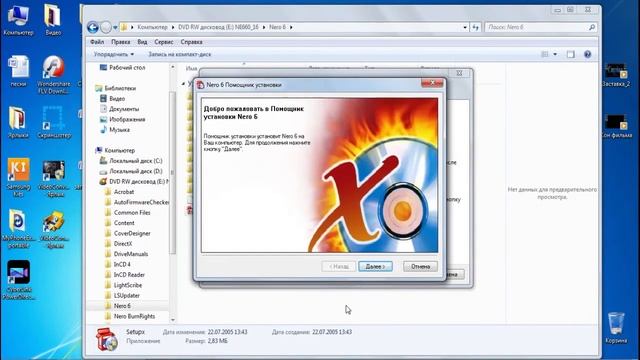Viewport: 640px width, 360px height.
Task: Select Музыка library in navigation pane
Action: 119,130
